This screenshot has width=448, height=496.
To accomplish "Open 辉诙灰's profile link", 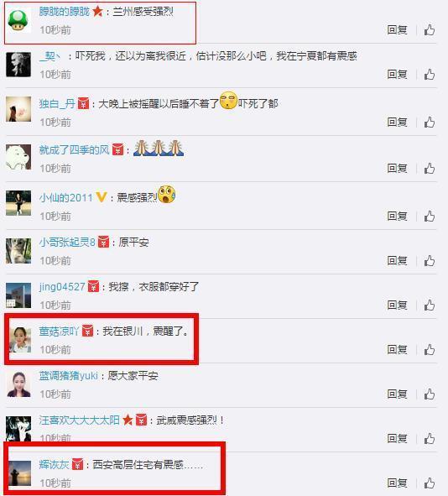I will (x=54, y=464).
